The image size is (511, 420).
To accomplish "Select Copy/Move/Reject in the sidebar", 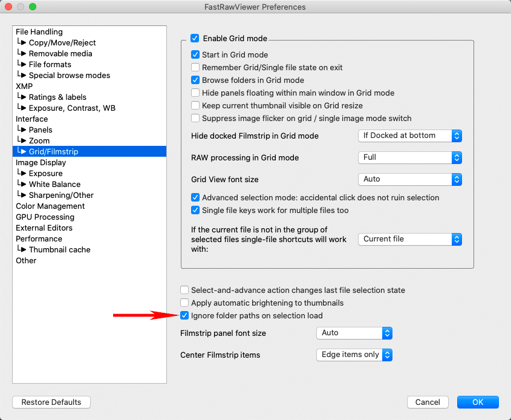I will coord(62,42).
